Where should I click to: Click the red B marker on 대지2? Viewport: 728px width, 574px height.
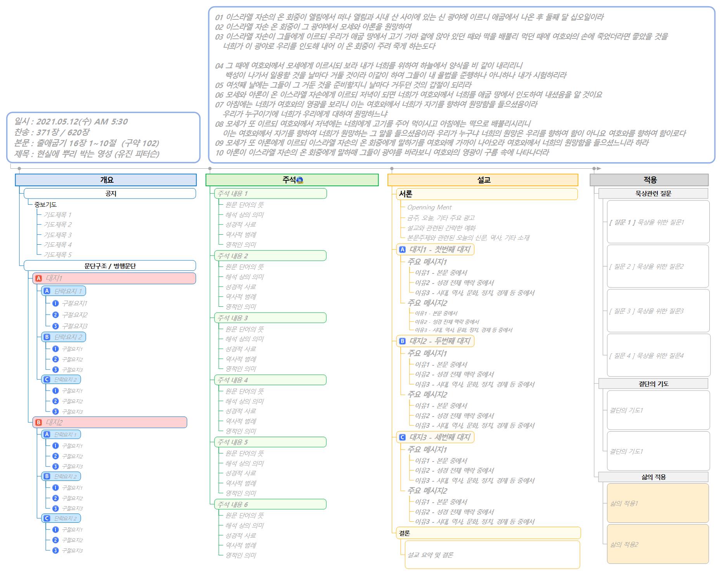(38, 422)
